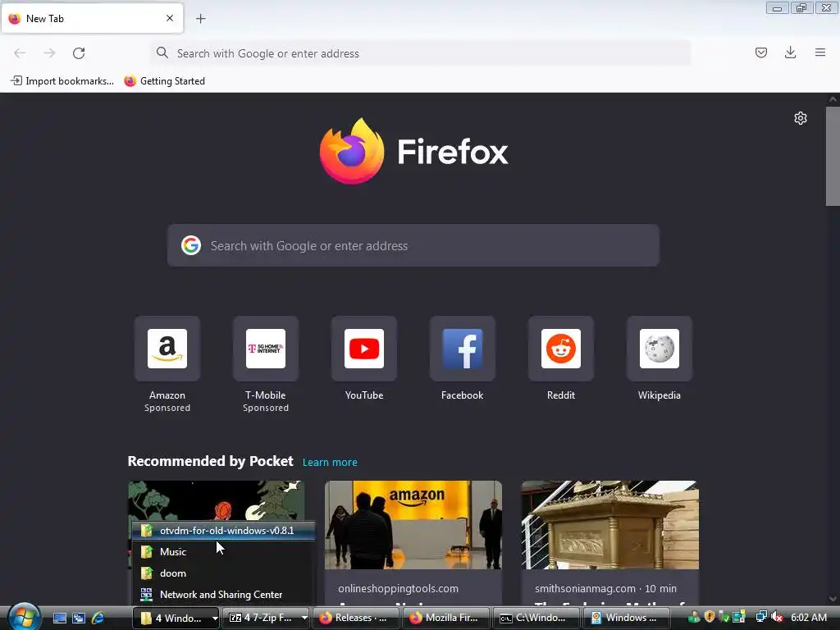
Task: Open the Downloads panel icon
Action: coord(790,52)
